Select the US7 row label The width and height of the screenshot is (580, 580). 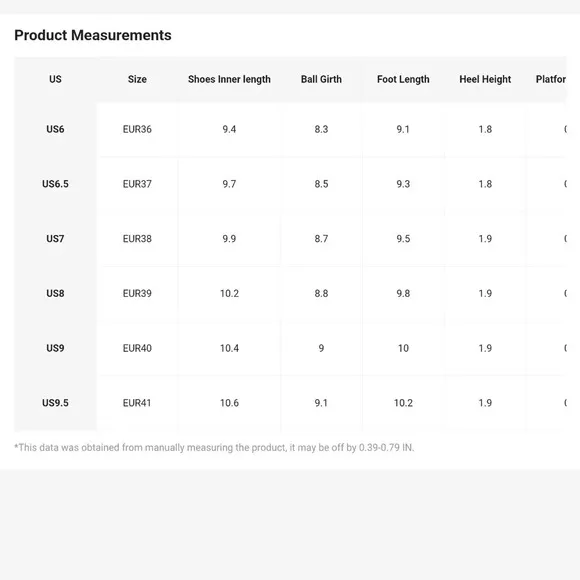point(55,239)
